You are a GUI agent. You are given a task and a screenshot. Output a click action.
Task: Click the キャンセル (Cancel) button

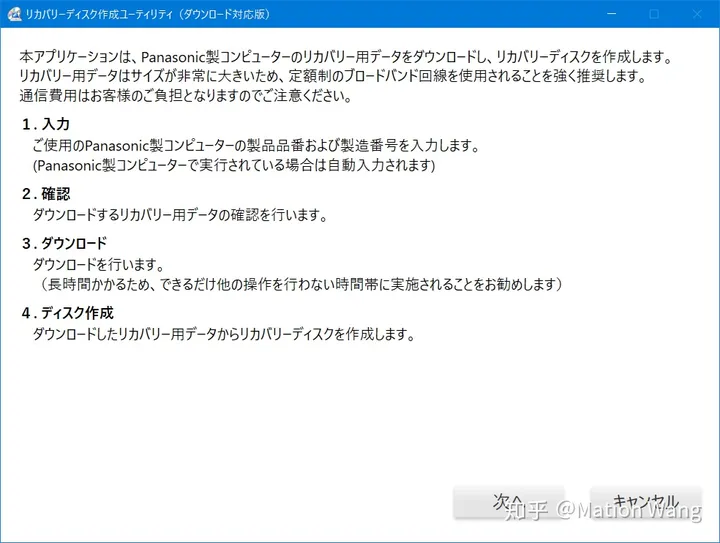coord(646,503)
